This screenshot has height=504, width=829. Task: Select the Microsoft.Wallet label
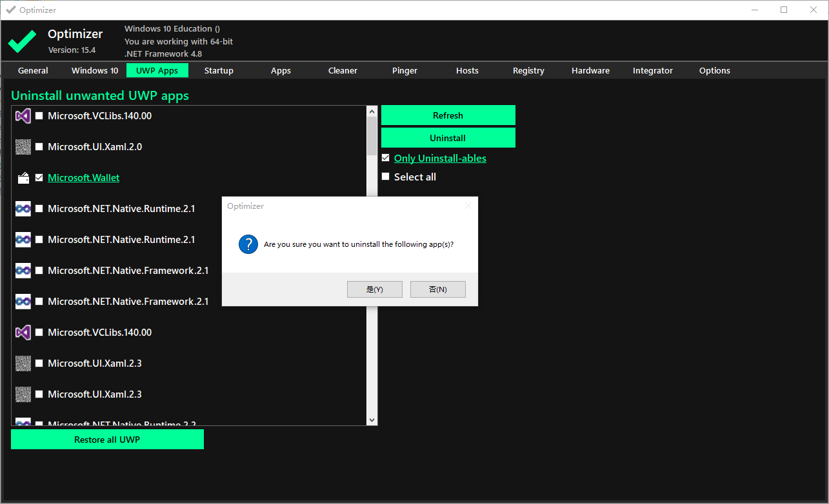(x=84, y=178)
